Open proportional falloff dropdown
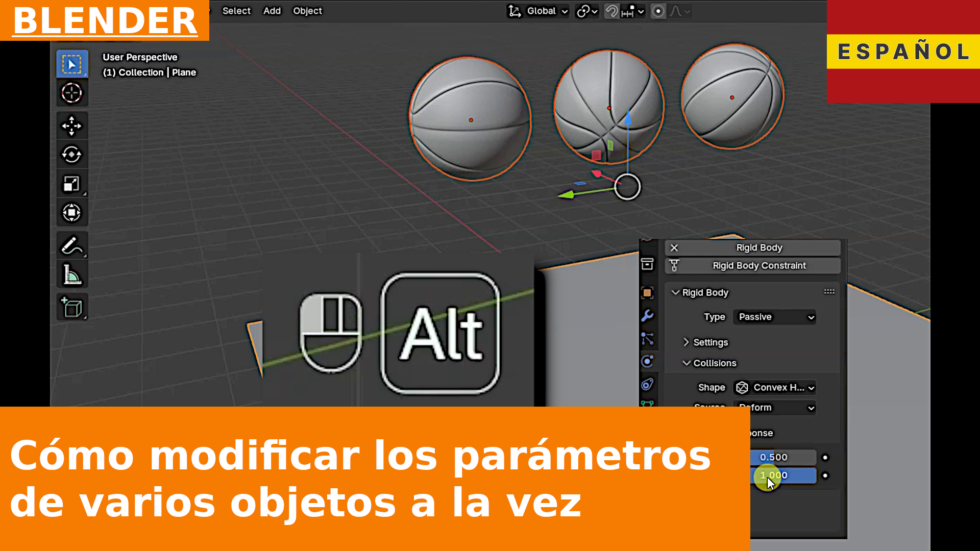The width and height of the screenshot is (980, 551). click(680, 11)
